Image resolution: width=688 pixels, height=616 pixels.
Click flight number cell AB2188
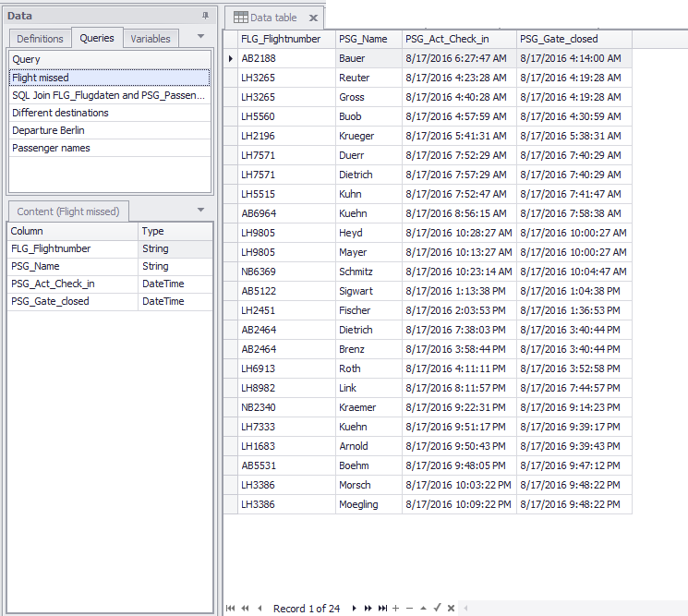(286, 58)
